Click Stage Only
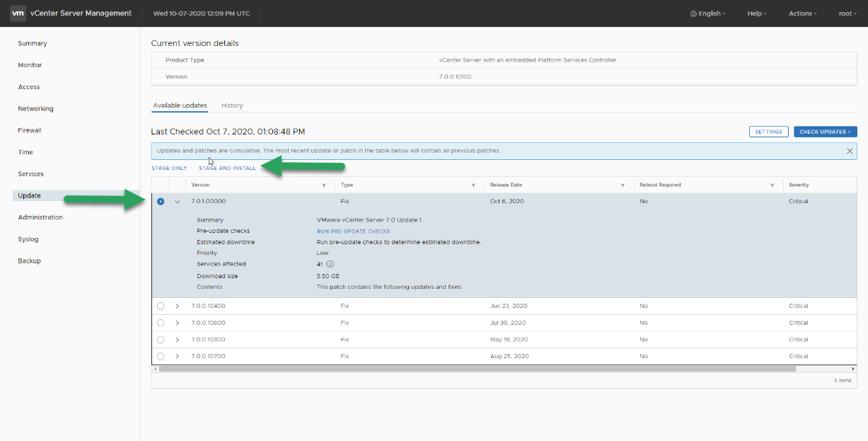Image resolution: width=868 pixels, height=441 pixels. coord(169,168)
